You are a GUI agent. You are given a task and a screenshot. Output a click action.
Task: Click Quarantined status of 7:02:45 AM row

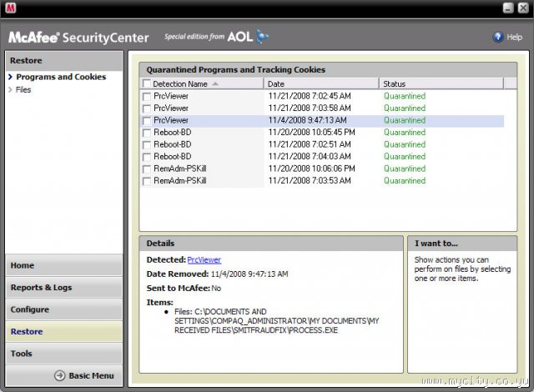tap(405, 96)
